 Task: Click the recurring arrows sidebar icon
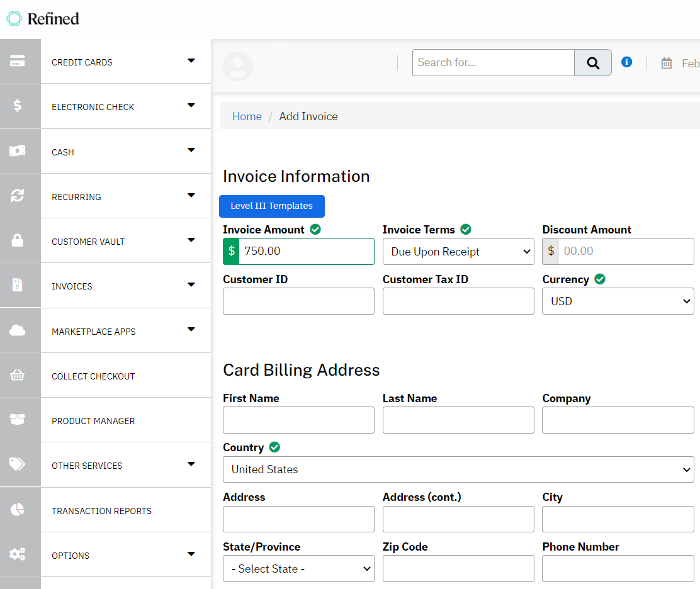18,196
